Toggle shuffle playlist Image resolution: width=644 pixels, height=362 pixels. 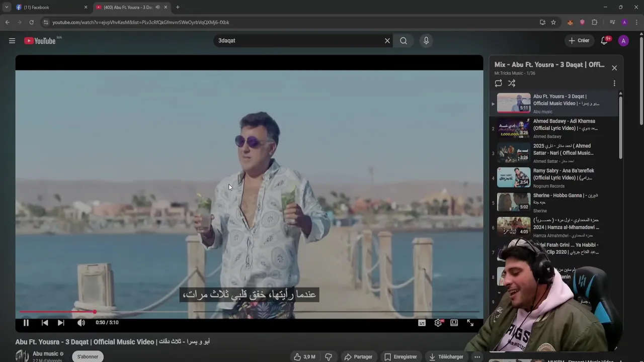(512, 83)
